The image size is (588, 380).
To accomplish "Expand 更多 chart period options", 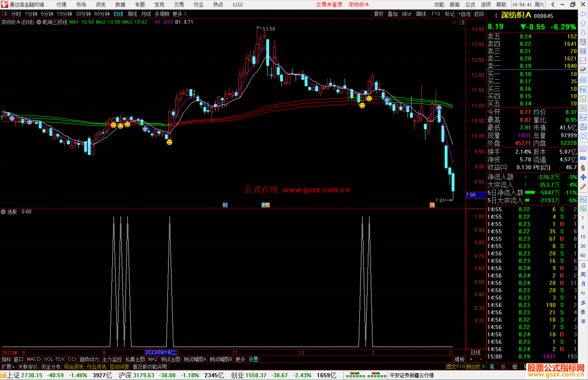I will [179, 14].
